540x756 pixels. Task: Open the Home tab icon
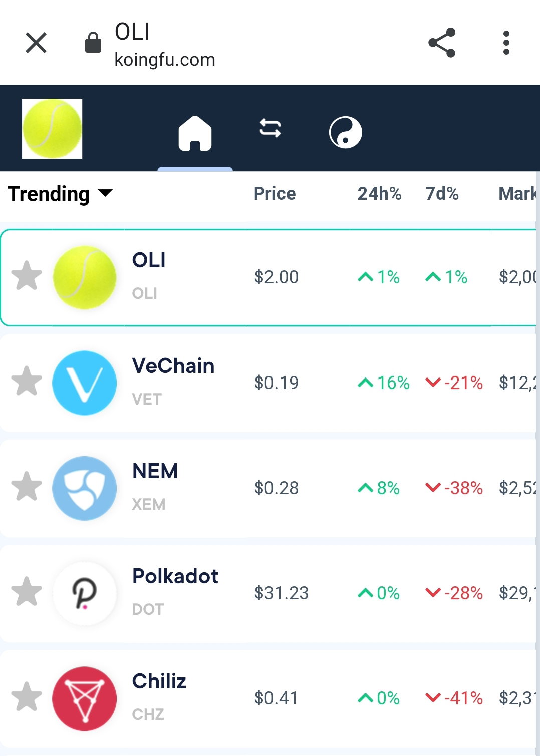[195, 133]
